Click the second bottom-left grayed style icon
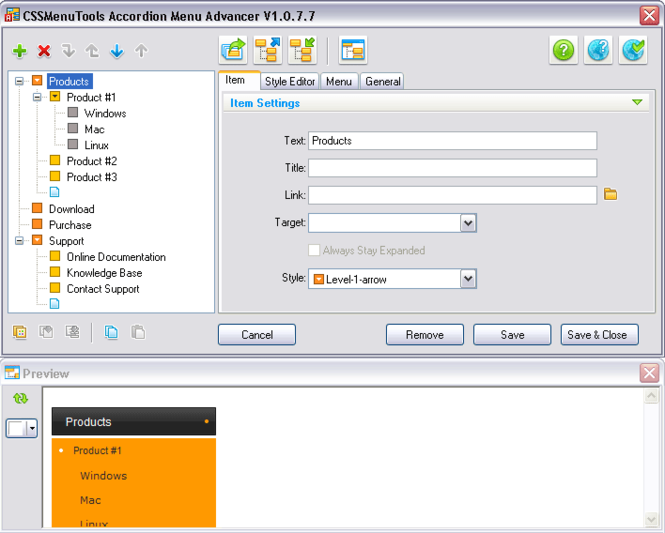665x533 pixels. coord(46,332)
